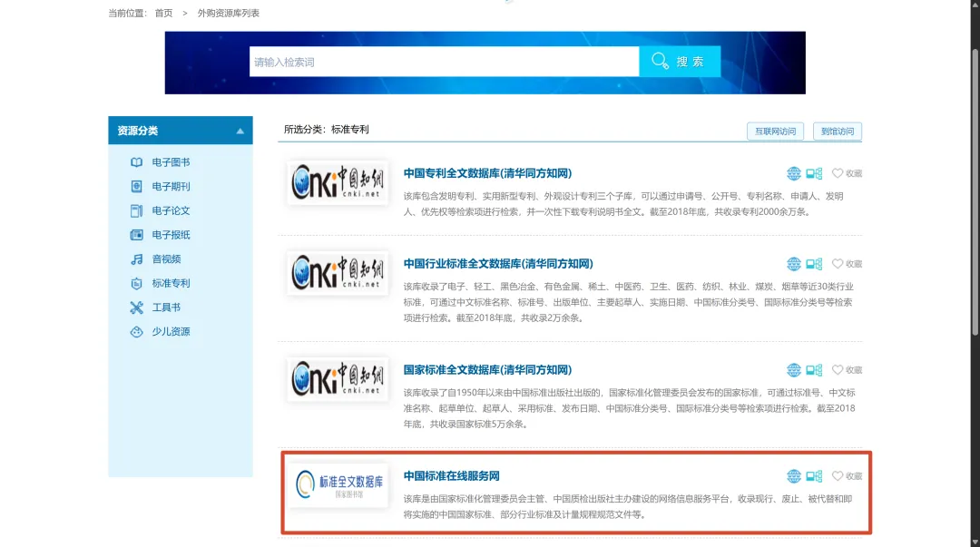
Task: Click CNKI logo of 中国行业标准全文数据库
Action: tap(338, 272)
